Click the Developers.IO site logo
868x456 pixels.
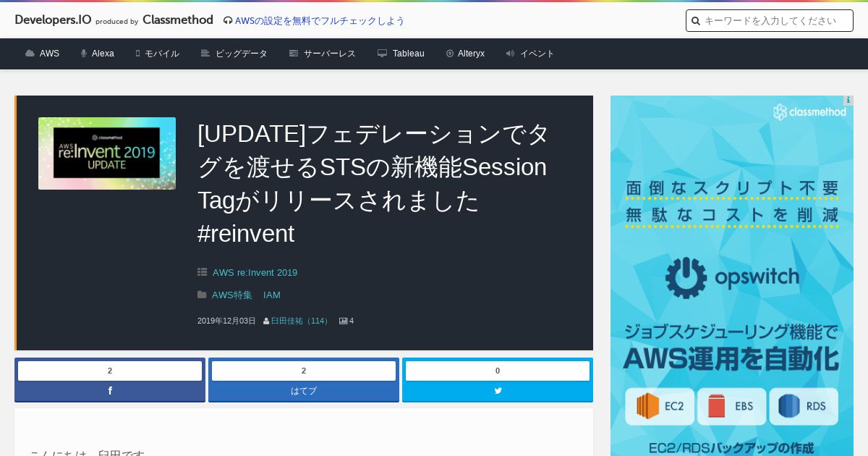click(53, 20)
